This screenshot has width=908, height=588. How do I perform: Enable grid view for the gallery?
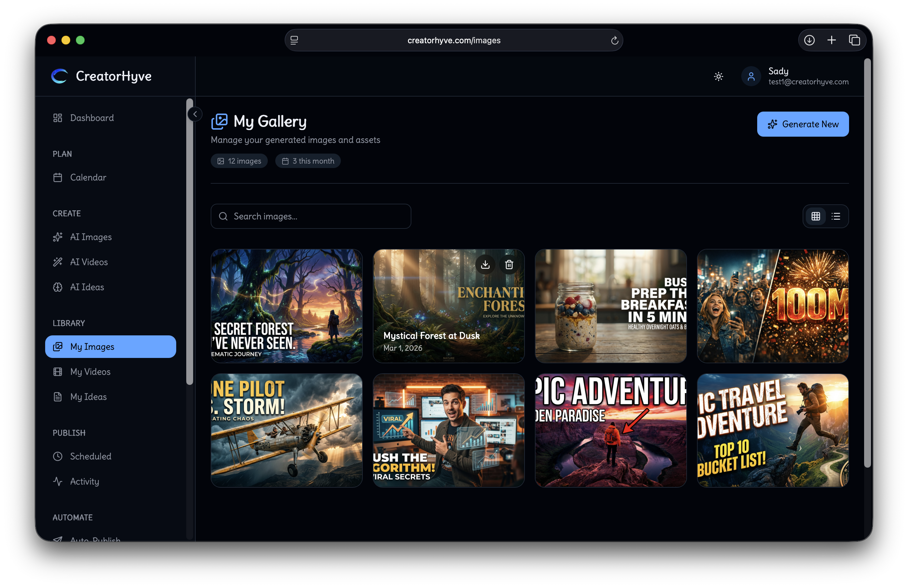click(x=816, y=216)
